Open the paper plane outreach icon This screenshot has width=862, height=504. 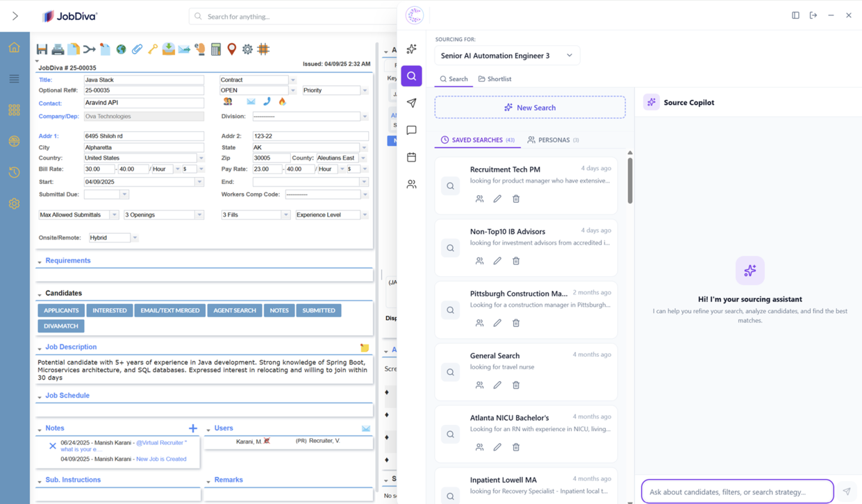click(x=412, y=103)
